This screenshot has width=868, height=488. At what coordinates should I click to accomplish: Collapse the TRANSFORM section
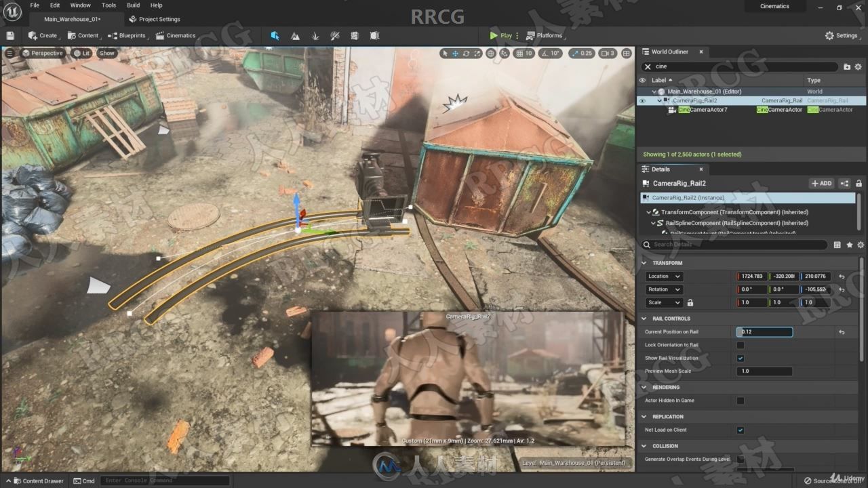point(644,263)
